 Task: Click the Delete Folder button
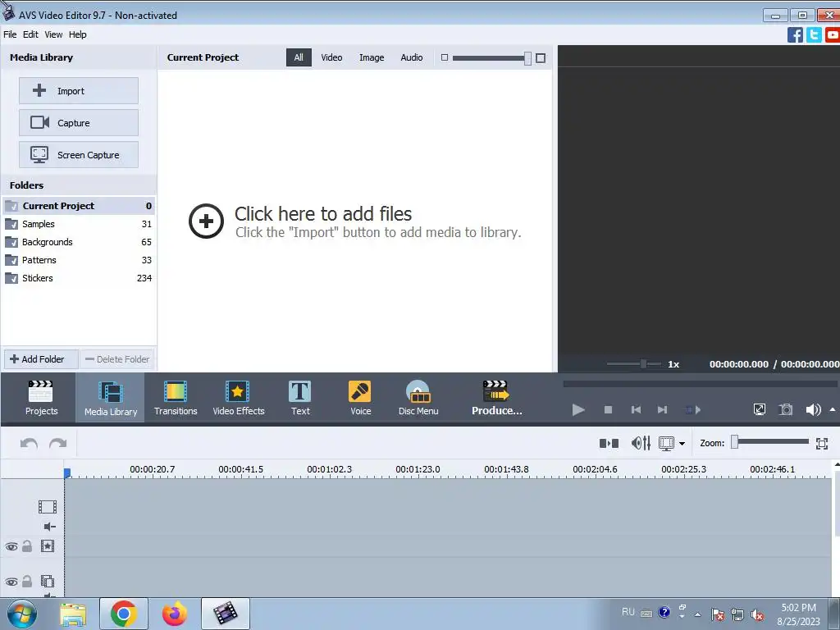coord(117,359)
